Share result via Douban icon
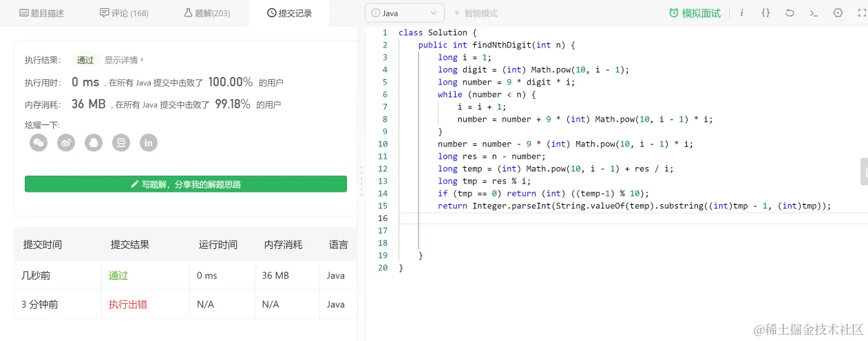This screenshot has height=341, width=868. point(121,142)
